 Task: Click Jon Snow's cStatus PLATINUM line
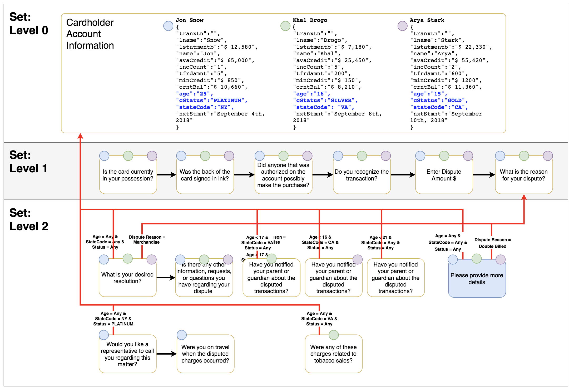(x=212, y=100)
